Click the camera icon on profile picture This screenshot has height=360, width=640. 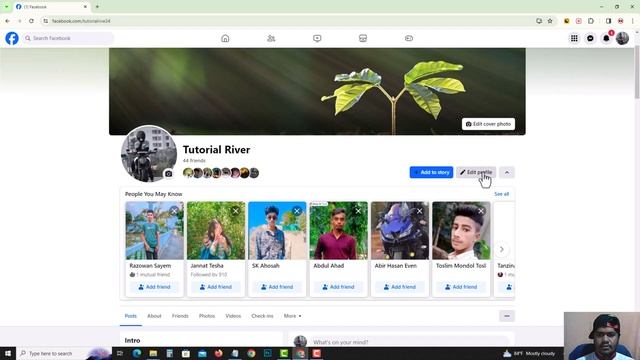tap(169, 174)
